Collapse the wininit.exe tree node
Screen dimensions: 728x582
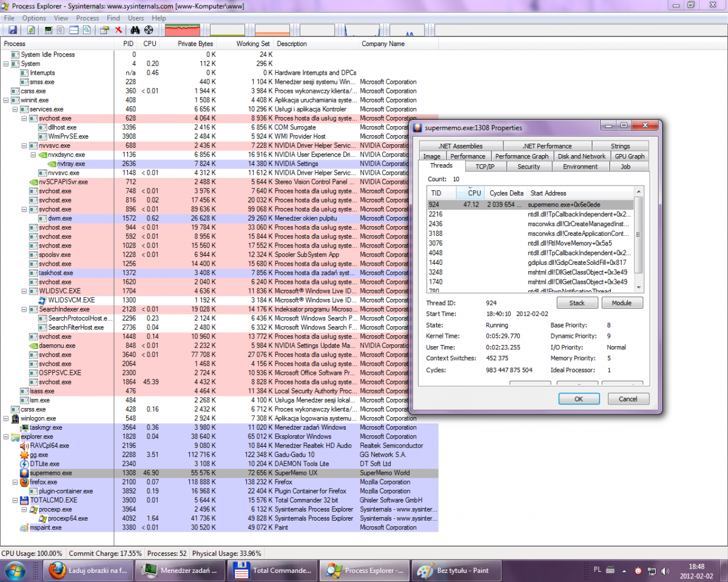(6, 100)
